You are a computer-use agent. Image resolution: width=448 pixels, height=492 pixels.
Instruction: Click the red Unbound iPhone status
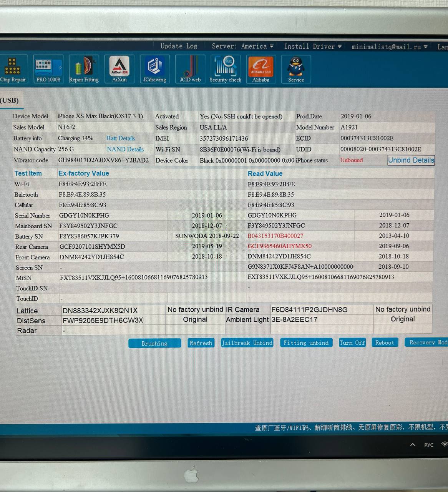click(x=352, y=160)
